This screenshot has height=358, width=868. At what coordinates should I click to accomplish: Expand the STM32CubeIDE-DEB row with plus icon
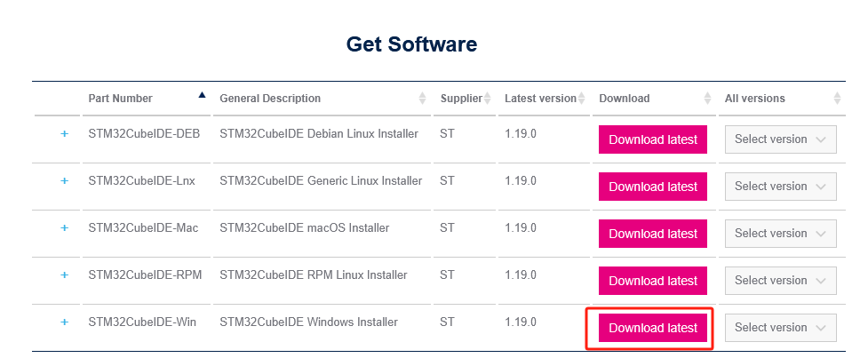click(x=64, y=134)
